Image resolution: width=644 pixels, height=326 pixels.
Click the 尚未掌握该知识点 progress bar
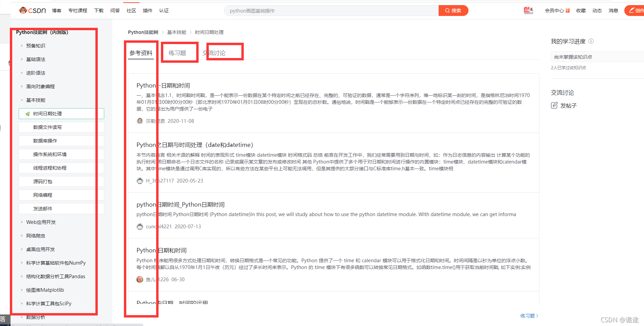click(x=597, y=57)
